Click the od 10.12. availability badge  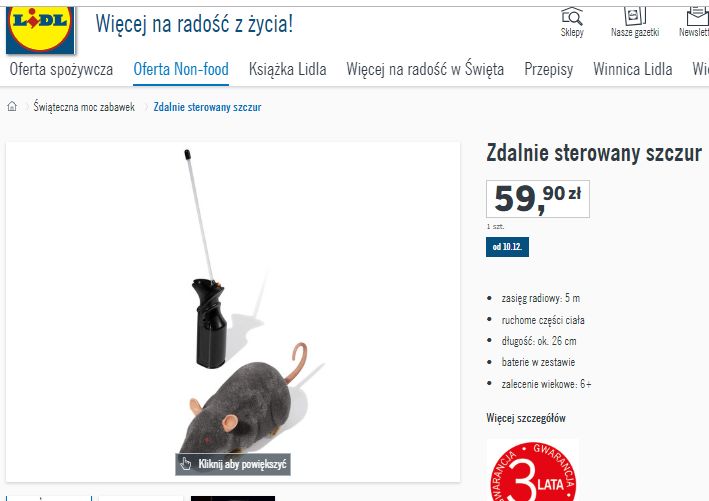click(x=507, y=247)
